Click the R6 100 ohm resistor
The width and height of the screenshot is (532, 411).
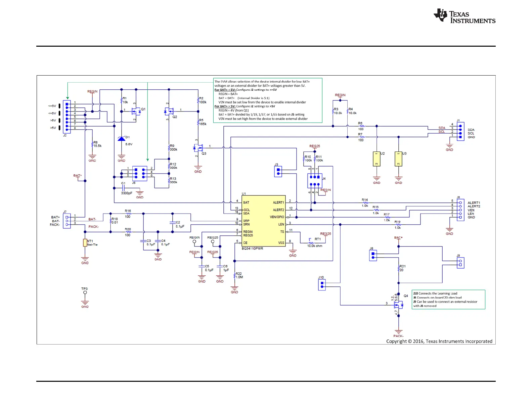[362, 126]
